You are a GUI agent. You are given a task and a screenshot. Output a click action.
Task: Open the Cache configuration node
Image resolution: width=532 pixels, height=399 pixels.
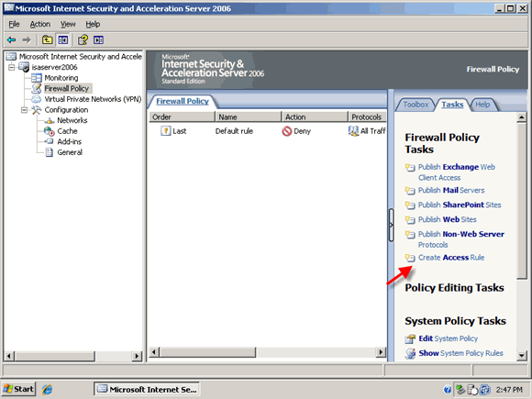click(x=67, y=131)
